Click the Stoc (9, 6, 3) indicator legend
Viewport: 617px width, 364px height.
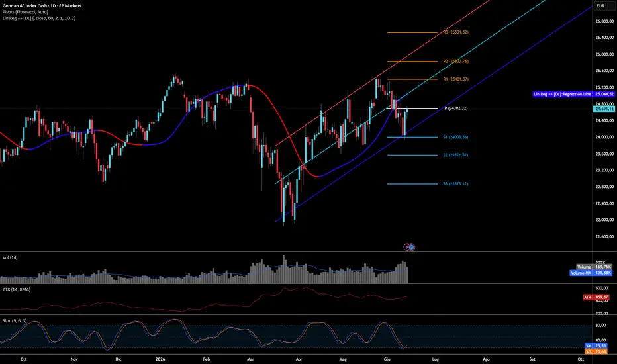click(15, 321)
